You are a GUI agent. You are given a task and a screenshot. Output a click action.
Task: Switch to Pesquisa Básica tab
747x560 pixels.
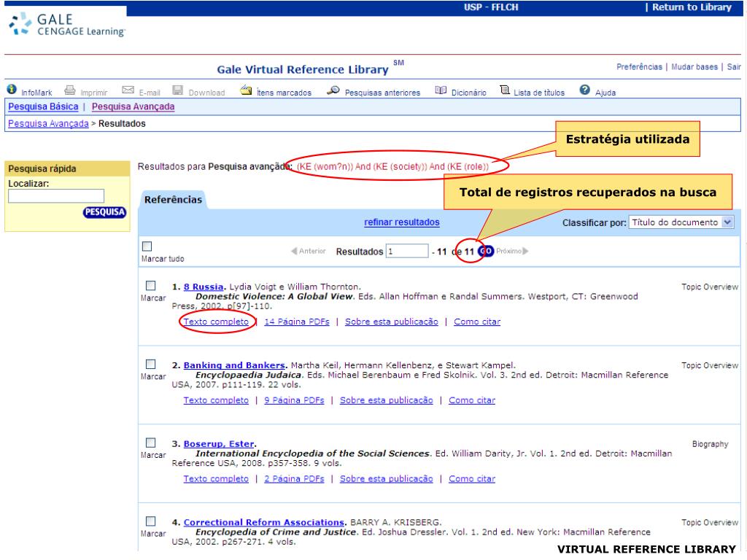[43, 106]
